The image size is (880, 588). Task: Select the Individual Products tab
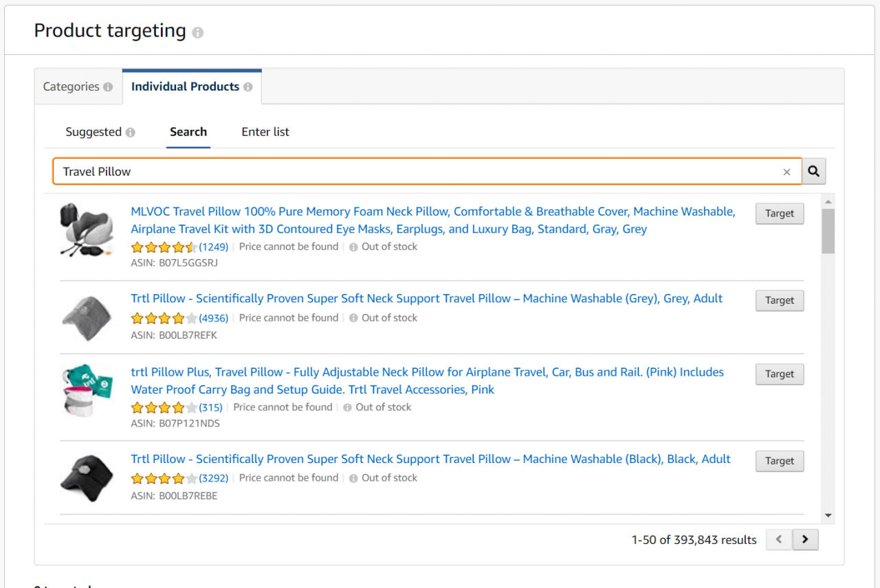tap(192, 87)
